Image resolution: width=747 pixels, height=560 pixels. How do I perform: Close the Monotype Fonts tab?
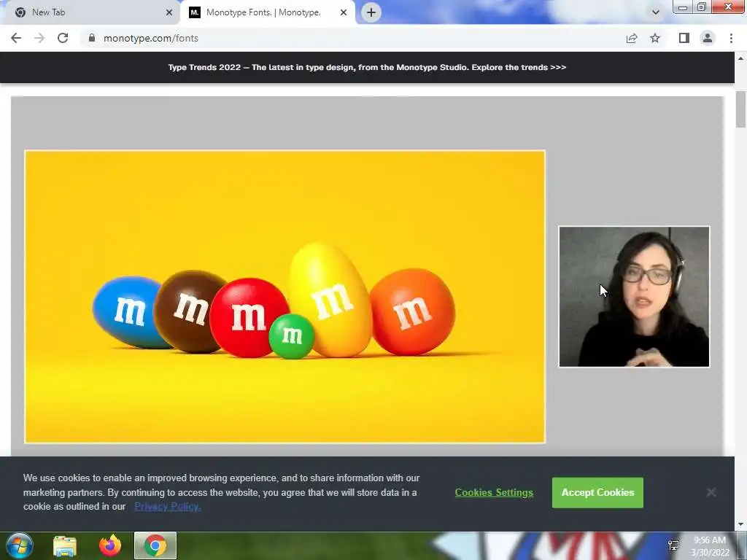pos(343,12)
